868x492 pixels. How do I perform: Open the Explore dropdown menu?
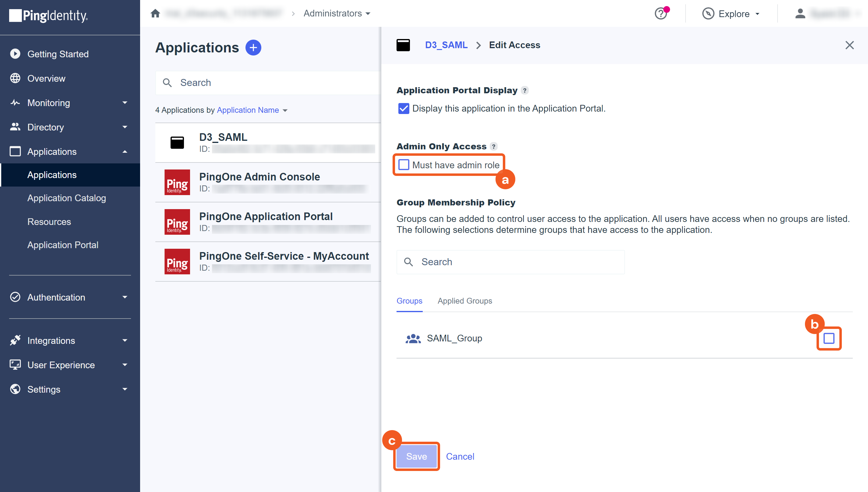pyautogui.click(x=731, y=14)
